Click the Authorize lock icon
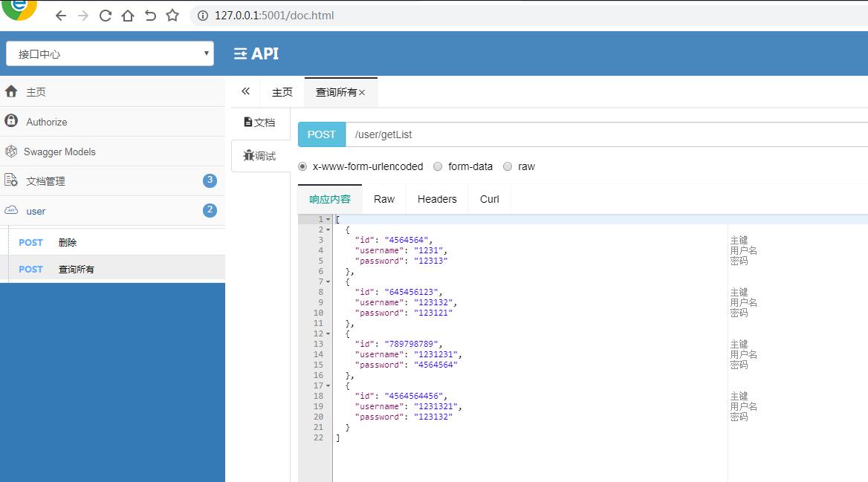 [x=14, y=121]
